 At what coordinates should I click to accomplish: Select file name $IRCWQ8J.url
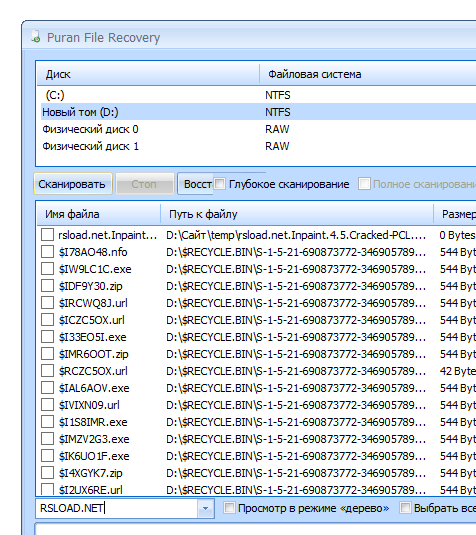(x=93, y=303)
